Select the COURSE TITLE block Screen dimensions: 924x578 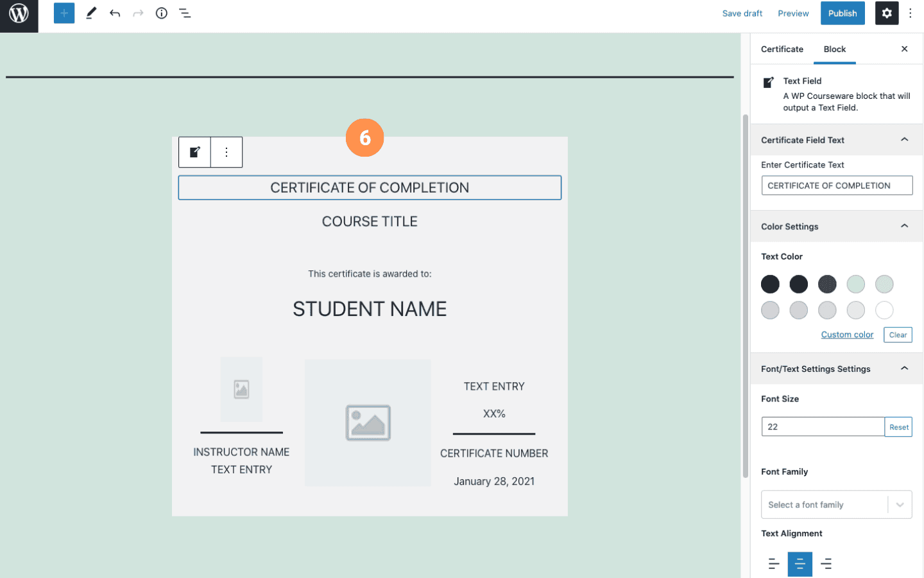tap(370, 222)
